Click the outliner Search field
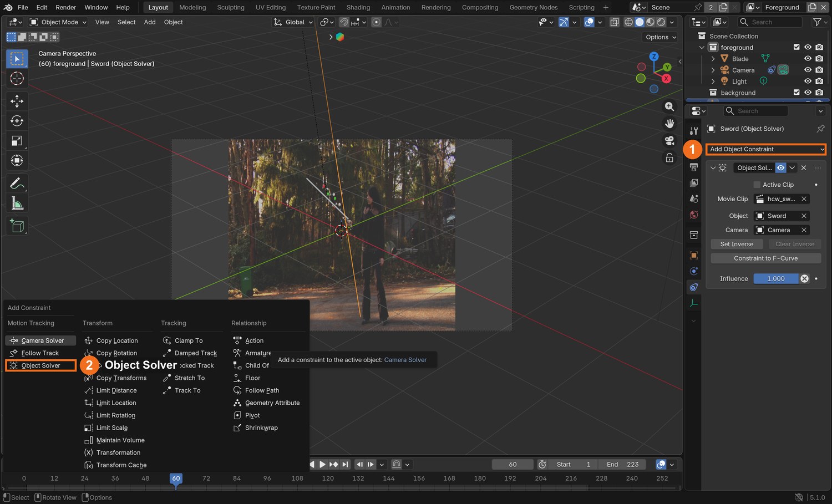This screenshot has height=504, width=832. coord(770,22)
